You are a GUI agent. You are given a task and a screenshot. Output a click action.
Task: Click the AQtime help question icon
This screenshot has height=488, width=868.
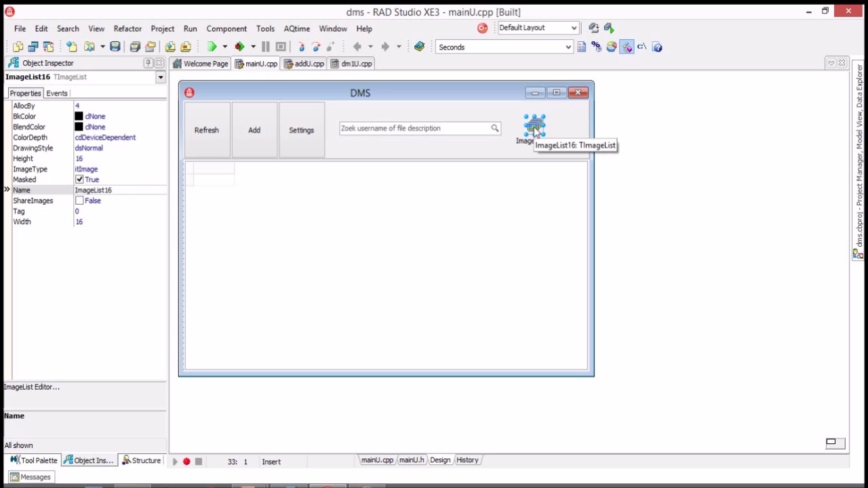(657, 47)
